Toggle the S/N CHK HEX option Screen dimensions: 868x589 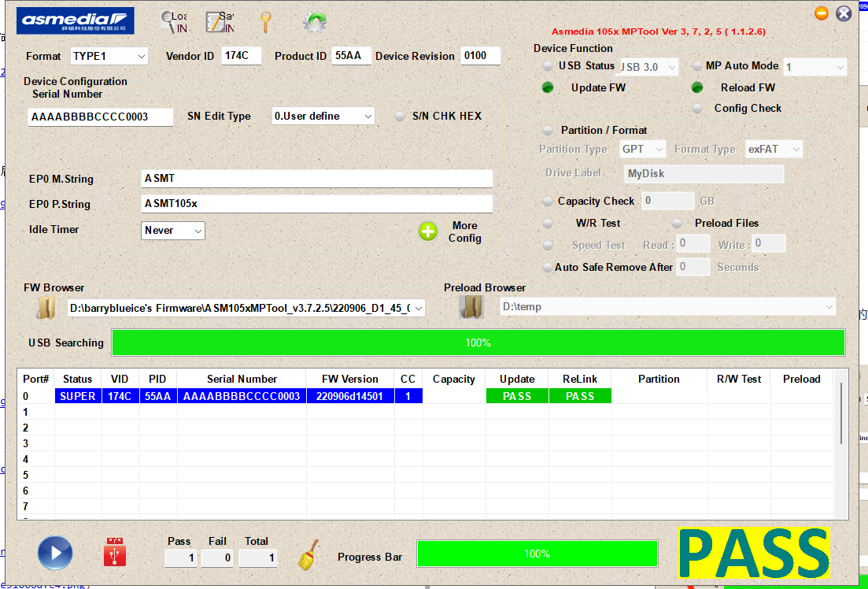[399, 117]
